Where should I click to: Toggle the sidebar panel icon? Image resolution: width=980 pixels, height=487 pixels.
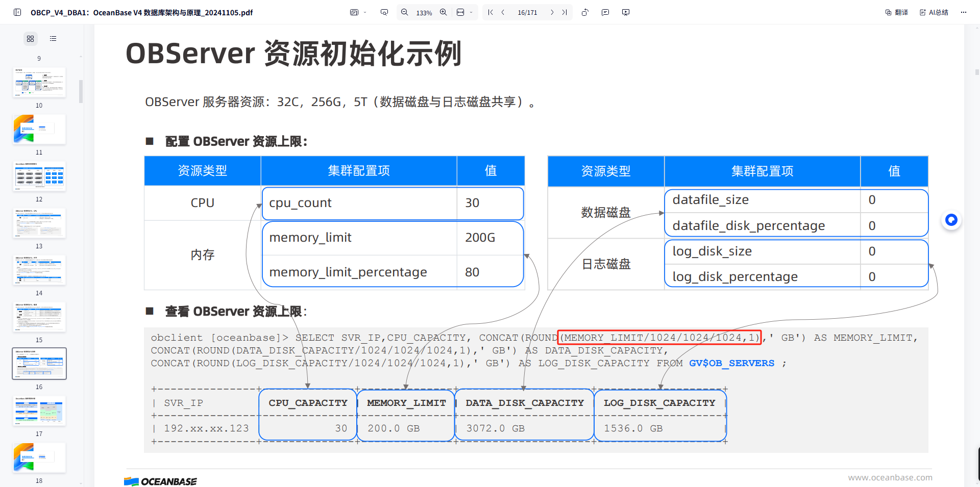(x=17, y=12)
